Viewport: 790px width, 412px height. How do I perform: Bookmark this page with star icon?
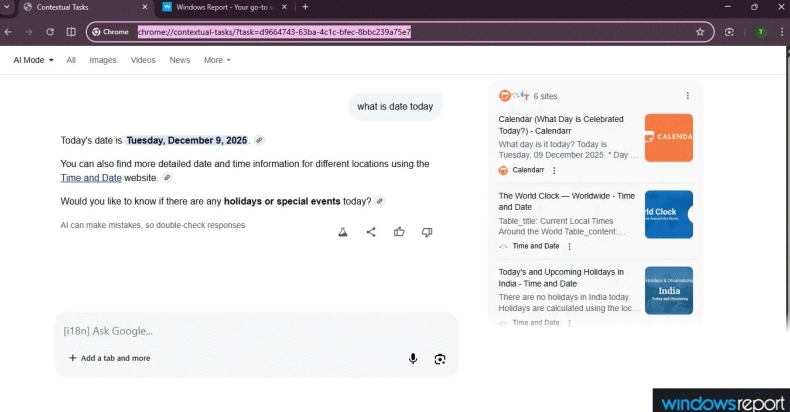700,32
